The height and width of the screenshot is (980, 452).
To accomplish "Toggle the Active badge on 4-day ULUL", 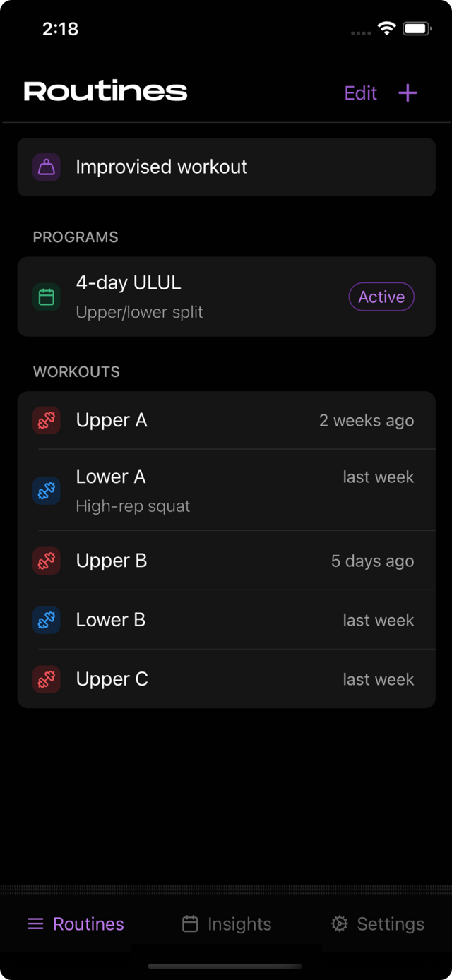I will point(381,297).
